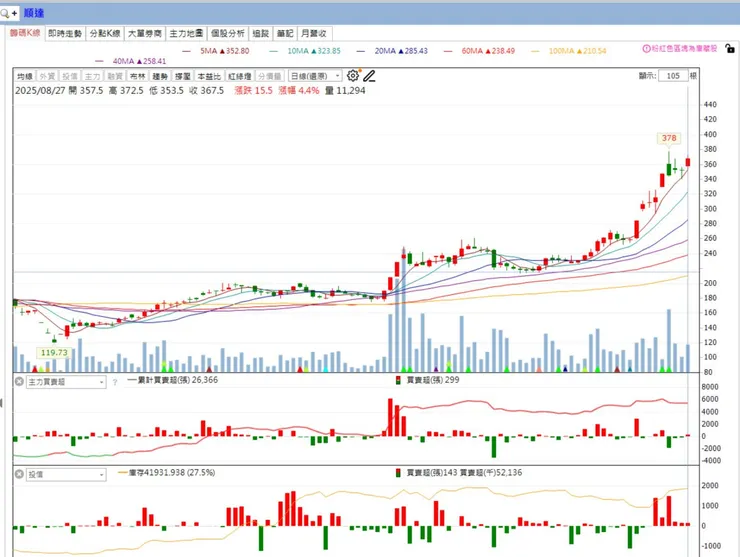Open 主力買賣超 indicator dropdown
The image size is (740, 557).
coord(66,382)
